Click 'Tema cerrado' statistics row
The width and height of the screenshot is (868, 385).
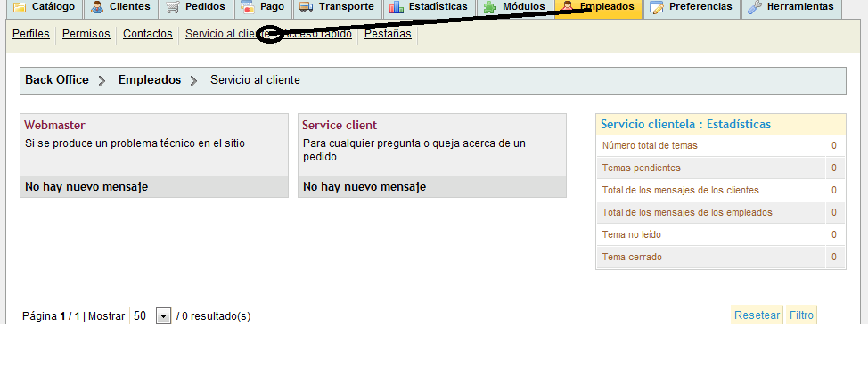[x=721, y=257]
